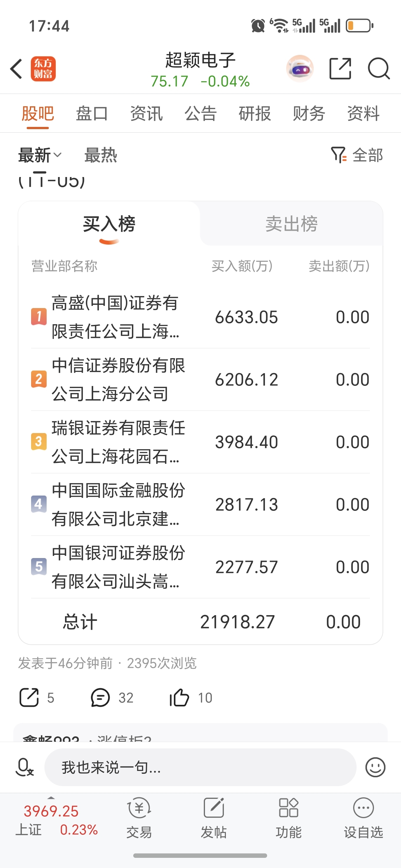This screenshot has width=401, height=868.
Task: Open the robot assistant avatar
Action: click(x=299, y=69)
